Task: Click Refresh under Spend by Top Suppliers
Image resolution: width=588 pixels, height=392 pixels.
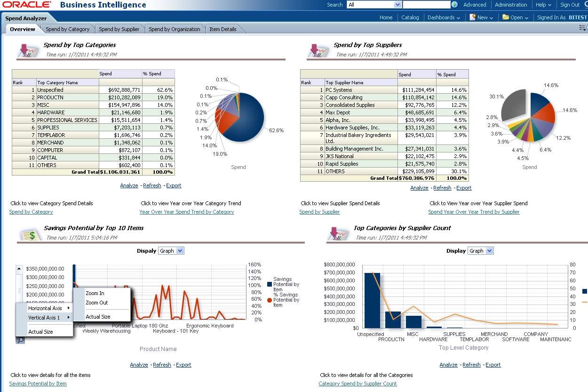Action: pyautogui.click(x=442, y=188)
